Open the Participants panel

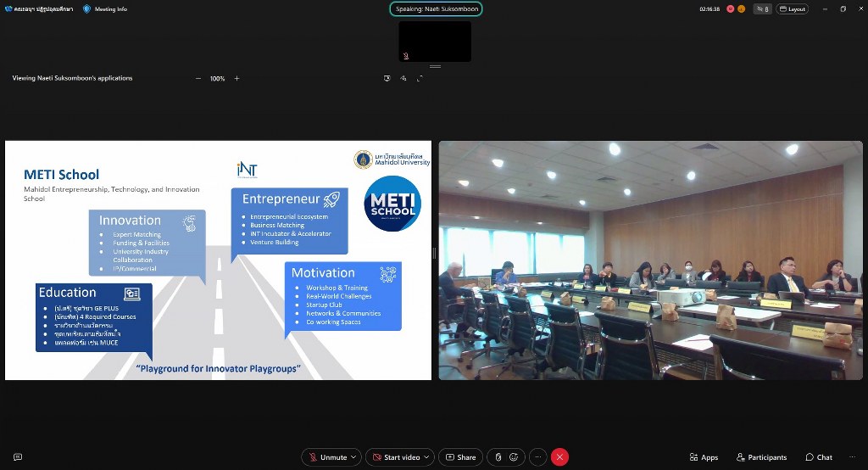point(761,457)
